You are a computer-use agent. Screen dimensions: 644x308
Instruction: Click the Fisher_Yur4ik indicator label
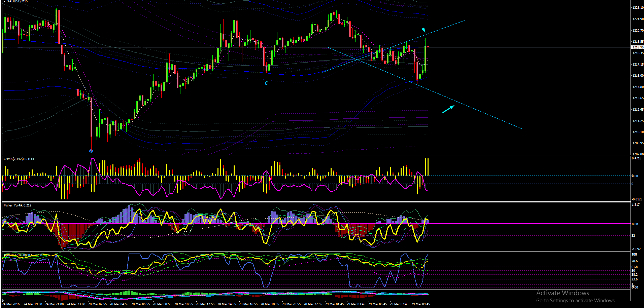pos(18,205)
